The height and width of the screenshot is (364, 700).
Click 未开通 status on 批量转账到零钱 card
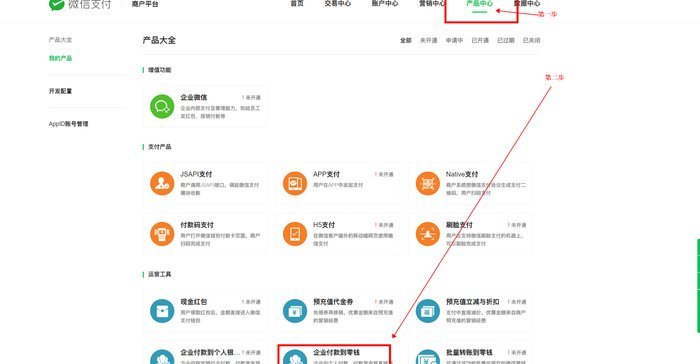[517, 352]
